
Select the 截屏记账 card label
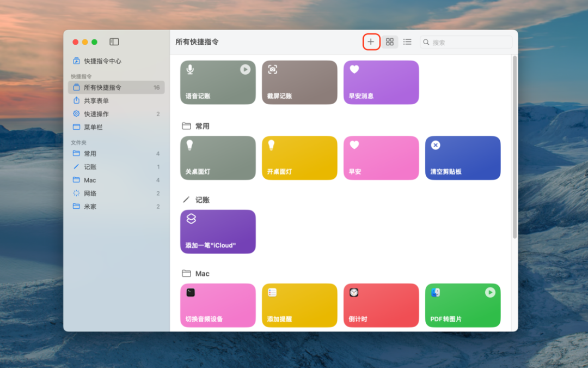(280, 96)
